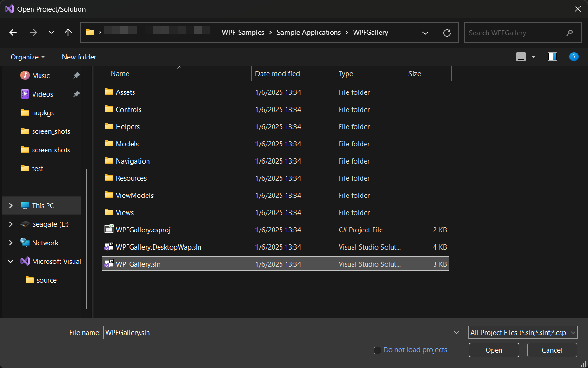The image size is (588, 368).
Task: Expand the This PC tree node
Action: click(11, 205)
